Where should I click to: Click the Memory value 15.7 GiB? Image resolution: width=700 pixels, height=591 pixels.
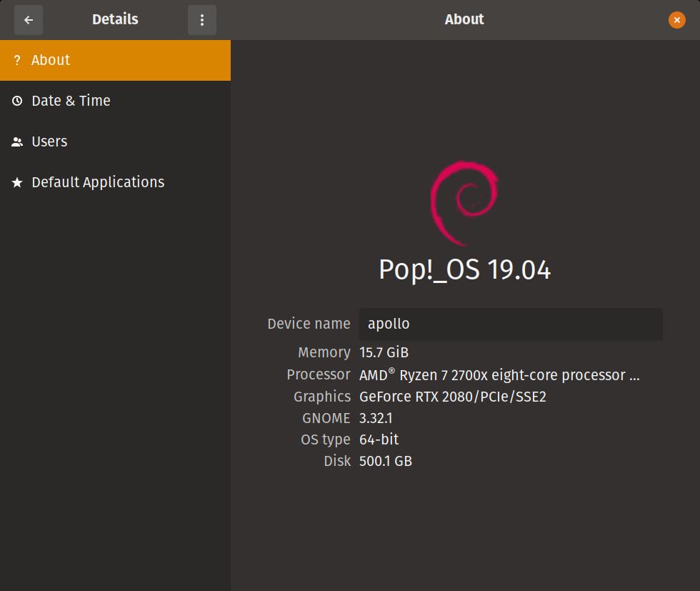click(383, 352)
